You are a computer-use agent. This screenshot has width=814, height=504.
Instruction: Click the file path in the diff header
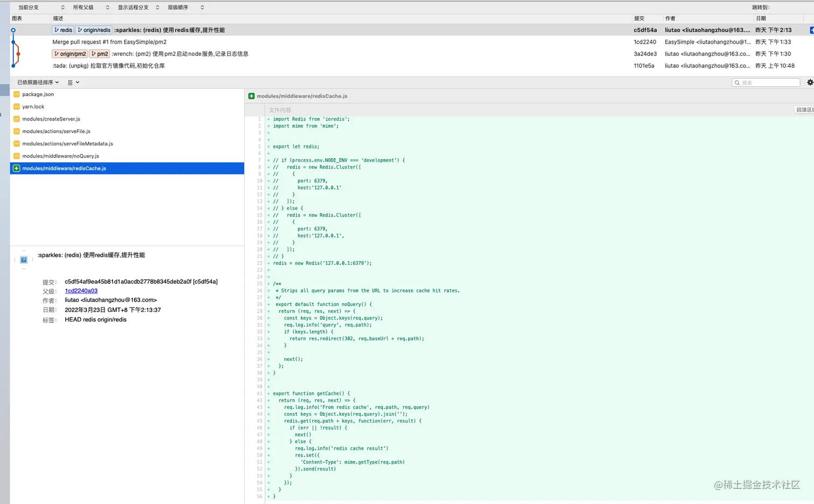click(302, 96)
